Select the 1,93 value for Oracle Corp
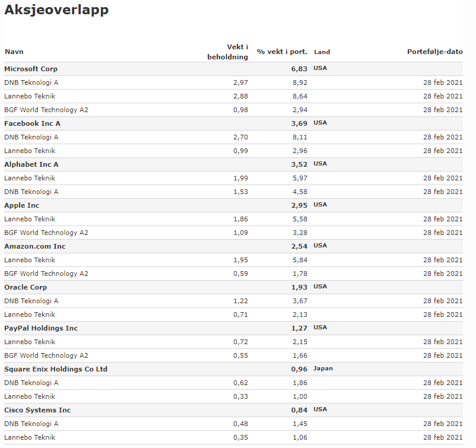 [299, 287]
